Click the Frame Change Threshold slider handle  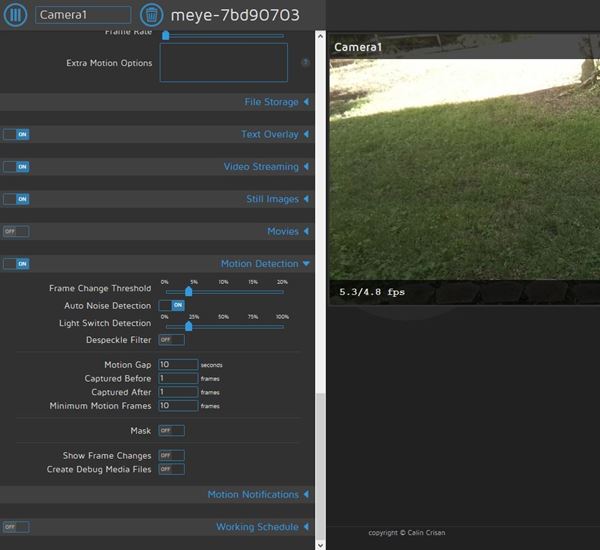(x=189, y=292)
